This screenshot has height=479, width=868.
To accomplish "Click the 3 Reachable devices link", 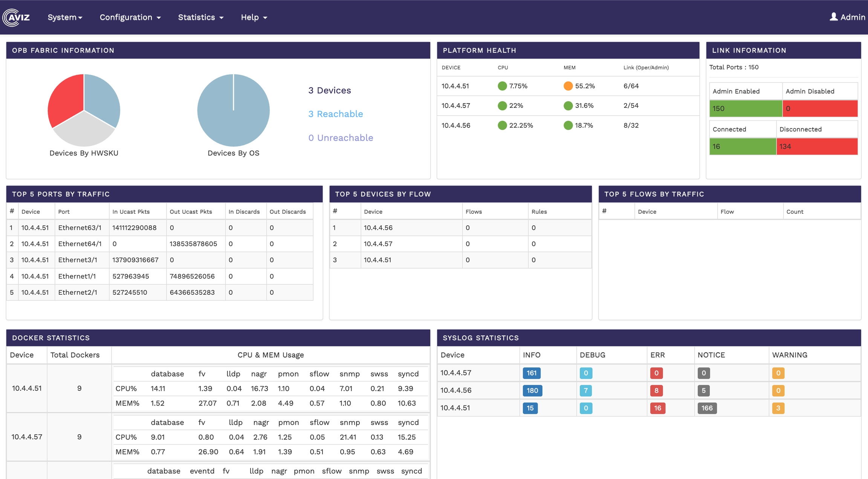I will point(335,114).
